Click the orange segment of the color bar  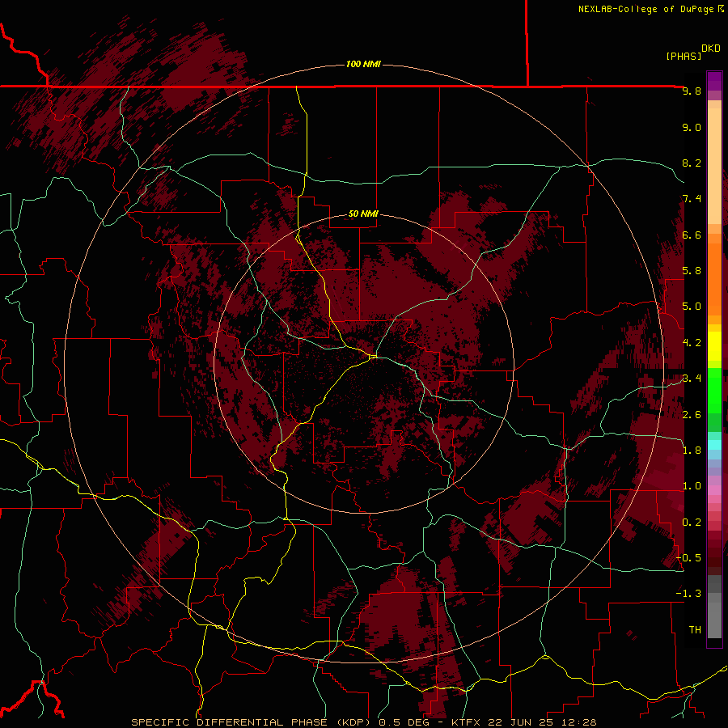(x=714, y=278)
